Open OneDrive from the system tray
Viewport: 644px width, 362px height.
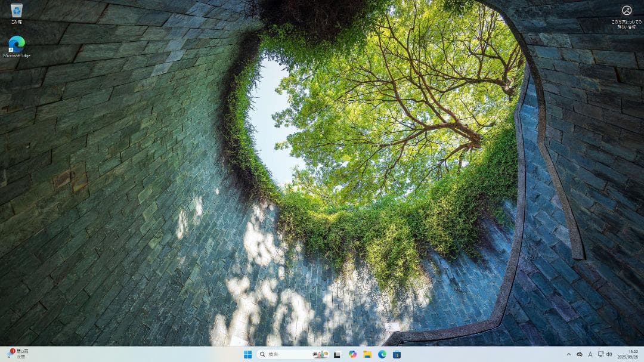(580, 354)
